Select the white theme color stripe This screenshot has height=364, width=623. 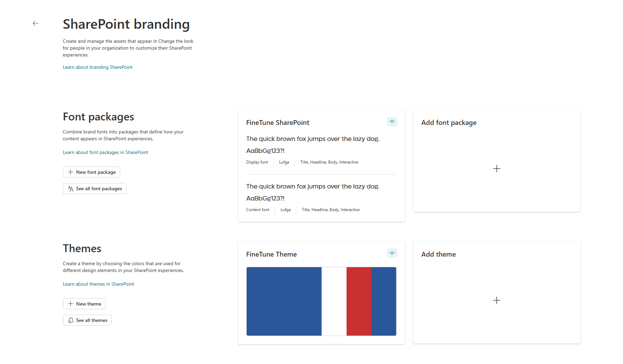coord(334,301)
